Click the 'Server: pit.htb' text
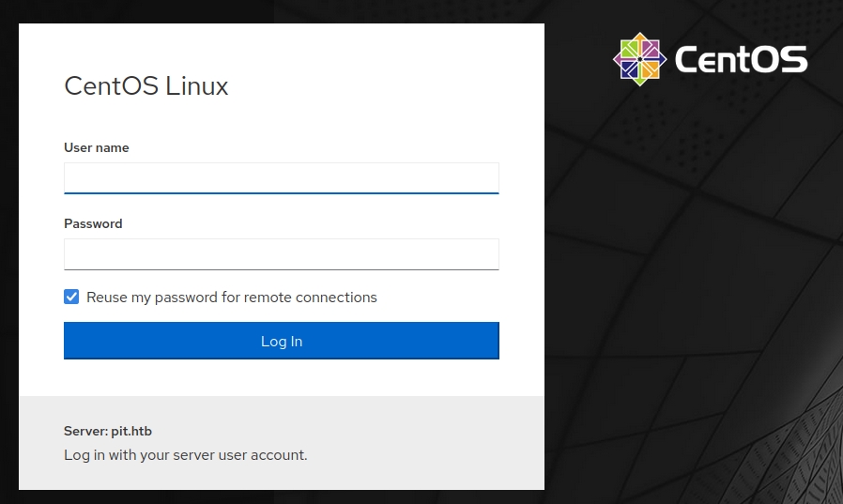The width and height of the screenshot is (843, 504). (107, 431)
